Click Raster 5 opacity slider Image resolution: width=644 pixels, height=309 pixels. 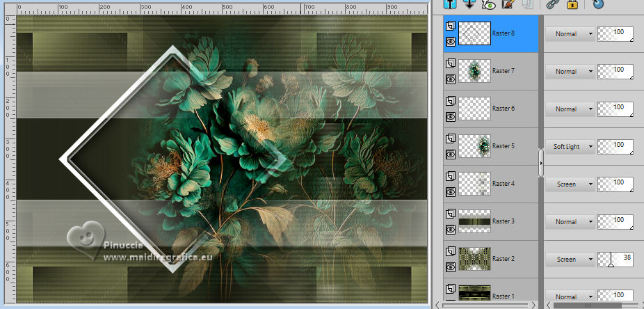[x=615, y=147]
